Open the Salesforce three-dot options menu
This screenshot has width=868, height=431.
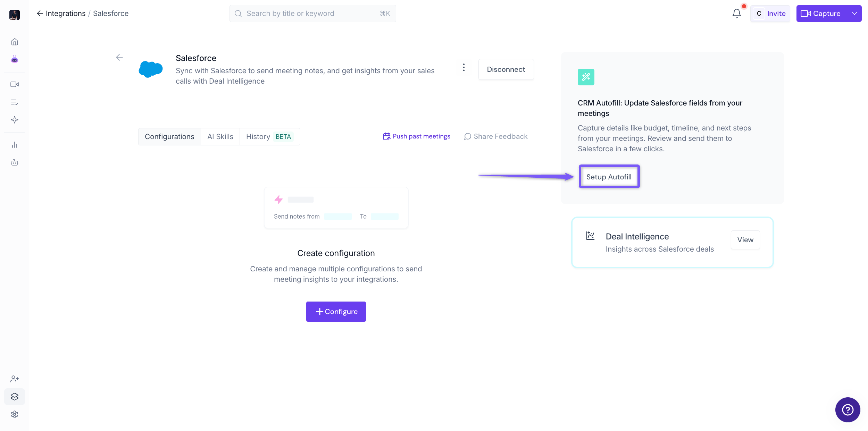pos(464,67)
